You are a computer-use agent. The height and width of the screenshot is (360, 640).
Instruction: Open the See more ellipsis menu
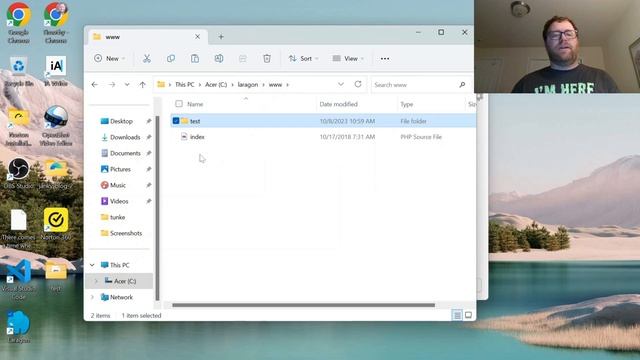(x=385, y=59)
